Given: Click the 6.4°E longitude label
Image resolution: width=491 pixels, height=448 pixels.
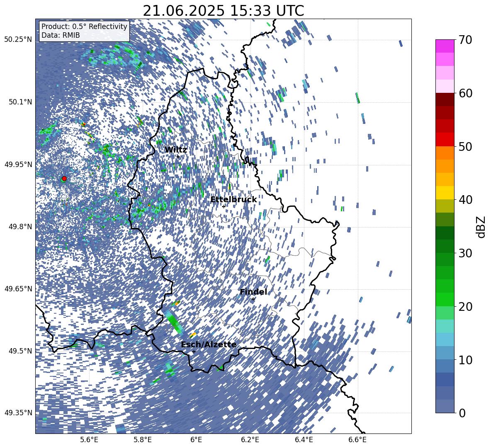Looking at the screenshot, I should click(304, 440).
